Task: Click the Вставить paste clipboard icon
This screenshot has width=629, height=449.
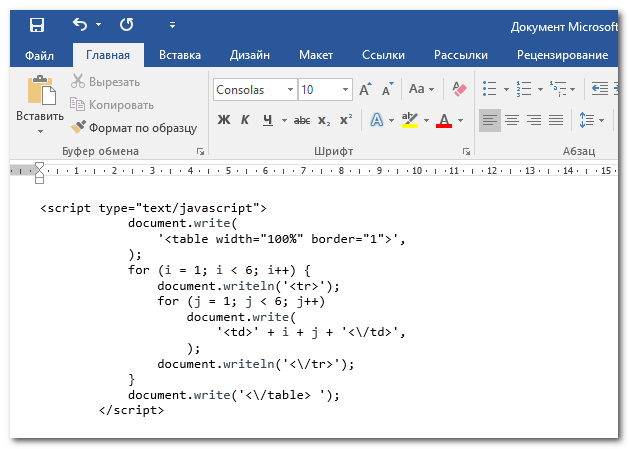Action: [41, 89]
